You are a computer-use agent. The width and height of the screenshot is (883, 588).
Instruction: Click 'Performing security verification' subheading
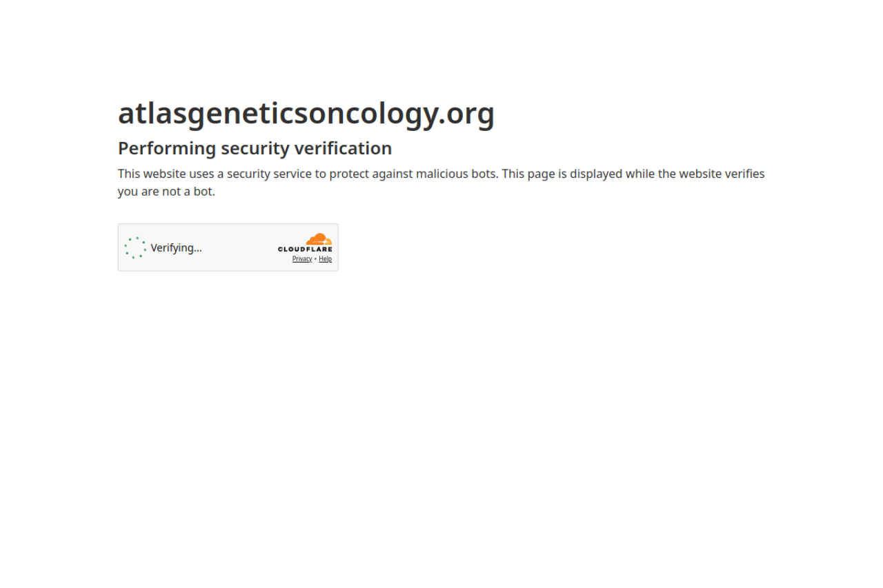(x=255, y=148)
